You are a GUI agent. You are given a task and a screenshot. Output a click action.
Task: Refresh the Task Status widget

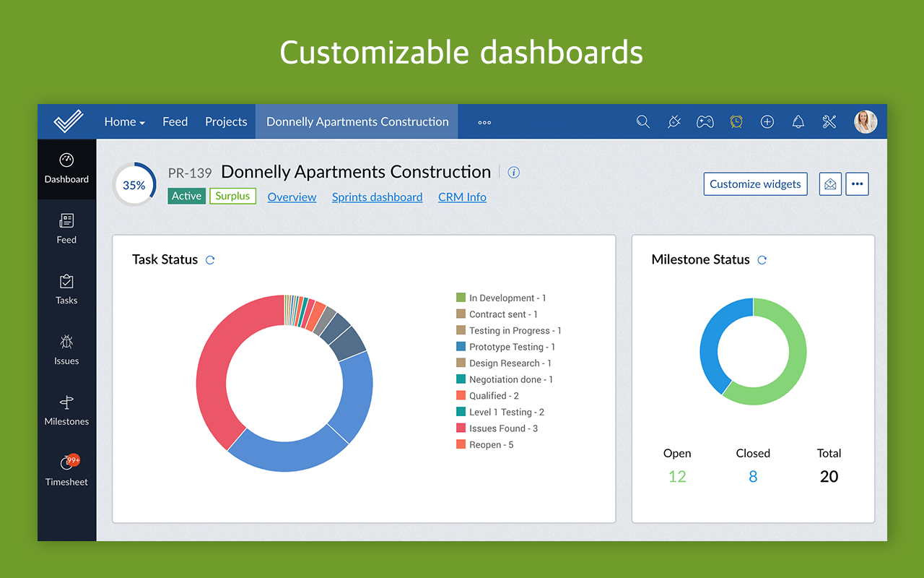[210, 260]
